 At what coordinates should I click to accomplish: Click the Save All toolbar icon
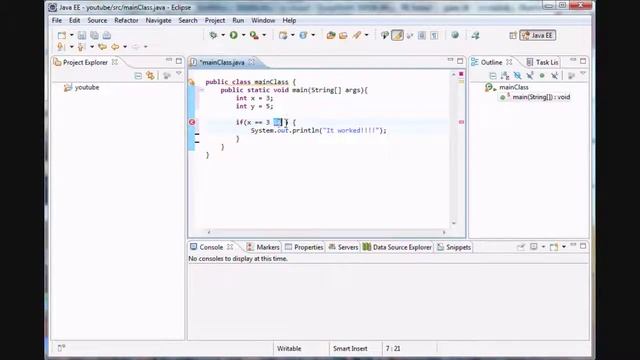click(x=94, y=36)
